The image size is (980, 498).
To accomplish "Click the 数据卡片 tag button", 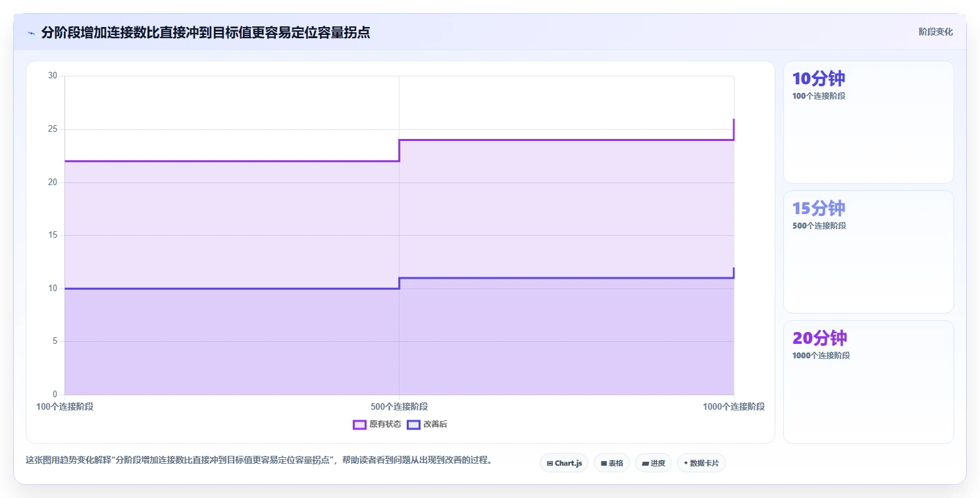I will pos(702,463).
